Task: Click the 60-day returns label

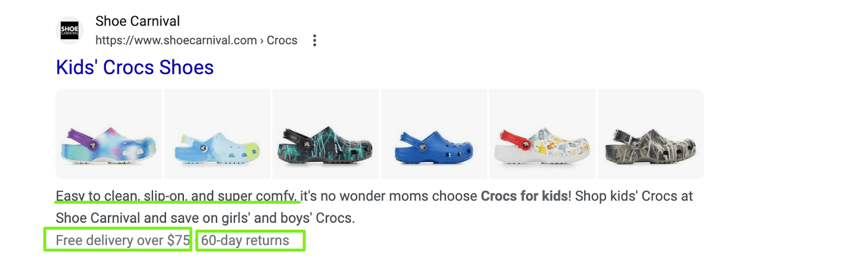Action: [245, 240]
